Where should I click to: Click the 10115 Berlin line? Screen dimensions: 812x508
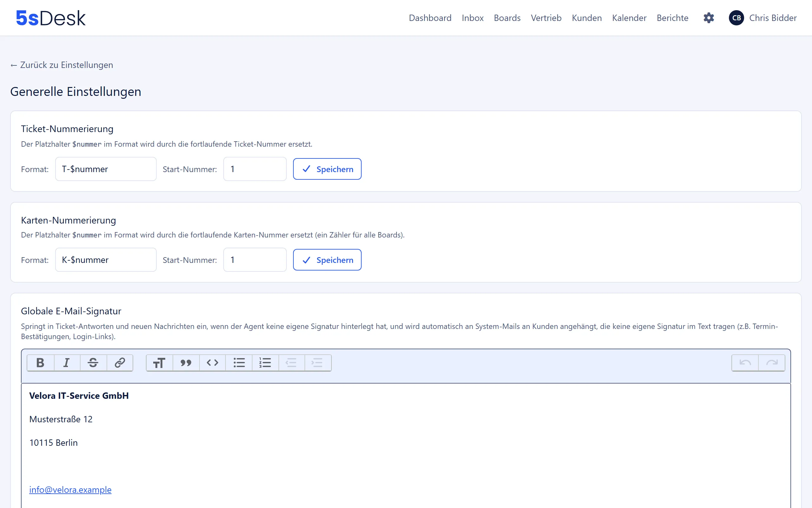pos(53,443)
